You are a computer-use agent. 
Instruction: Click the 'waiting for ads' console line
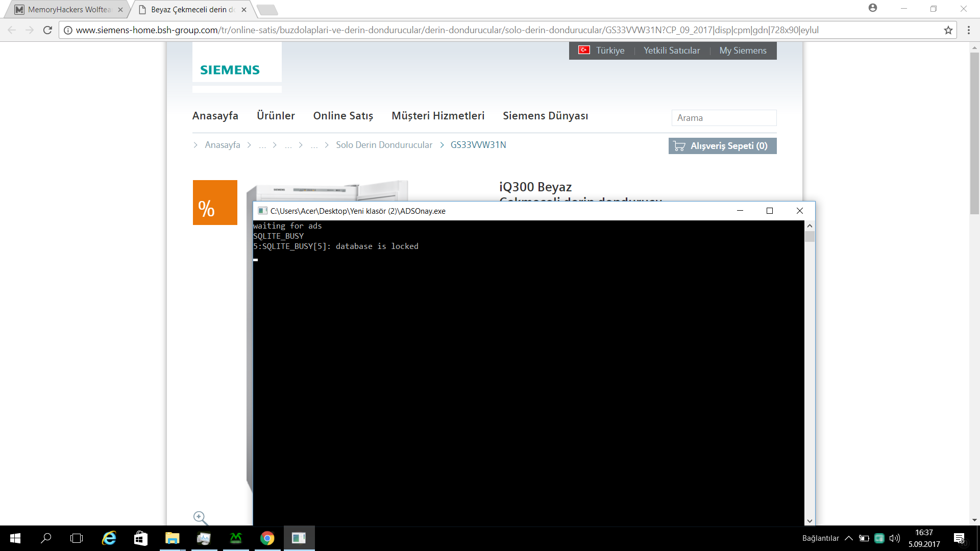pos(287,226)
